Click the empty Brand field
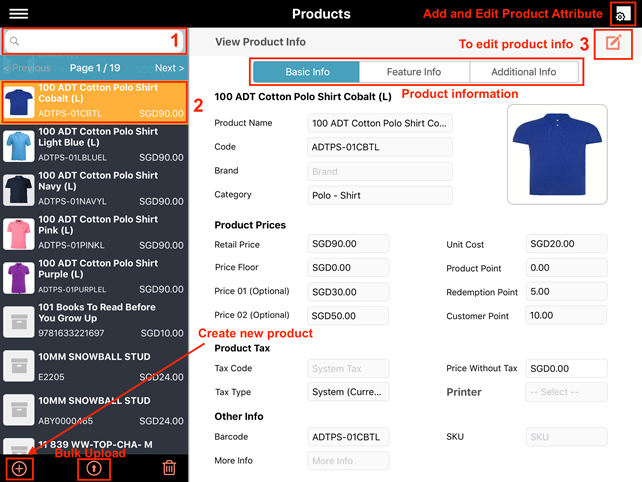Viewport: 642px width, 482px height. pos(380,171)
